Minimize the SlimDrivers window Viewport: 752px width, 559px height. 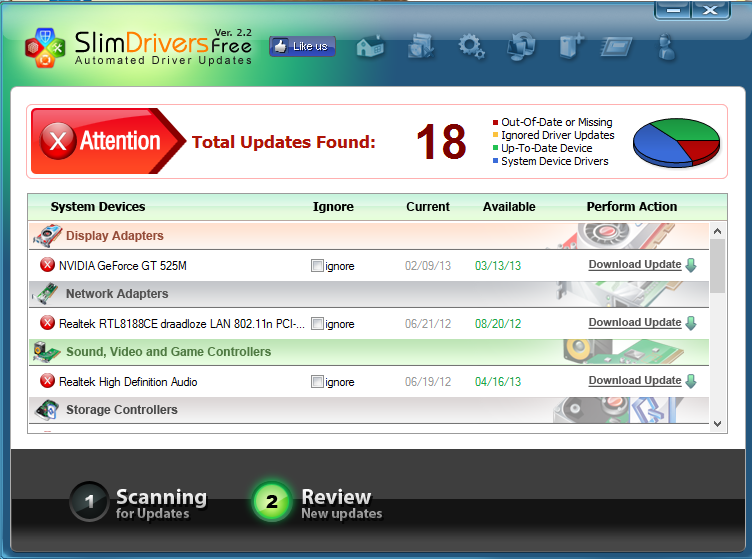(x=673, y=10)
